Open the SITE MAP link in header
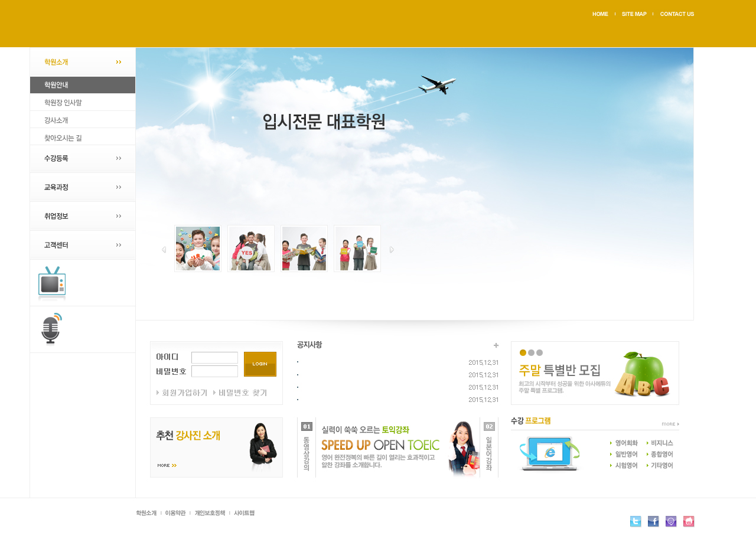 [634, 14]
